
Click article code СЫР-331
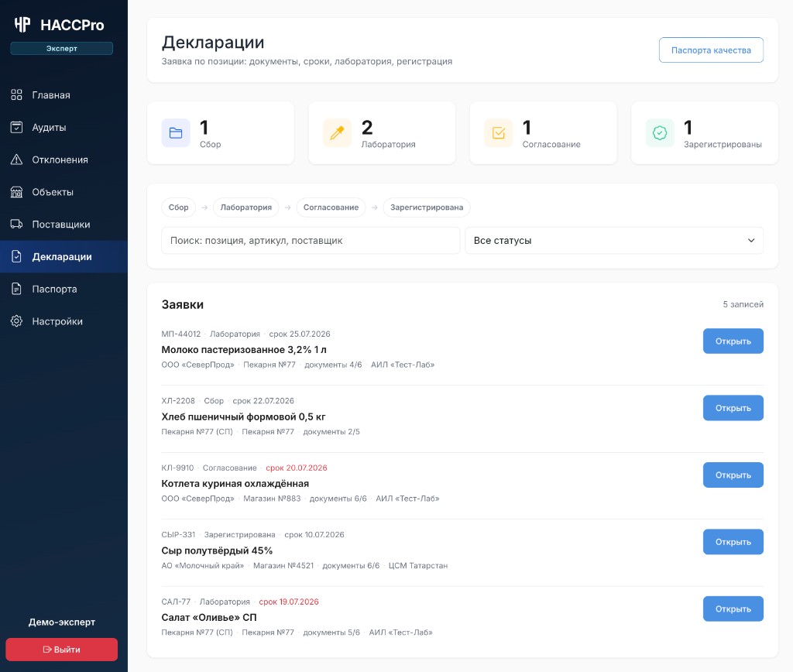click(178, 534)
